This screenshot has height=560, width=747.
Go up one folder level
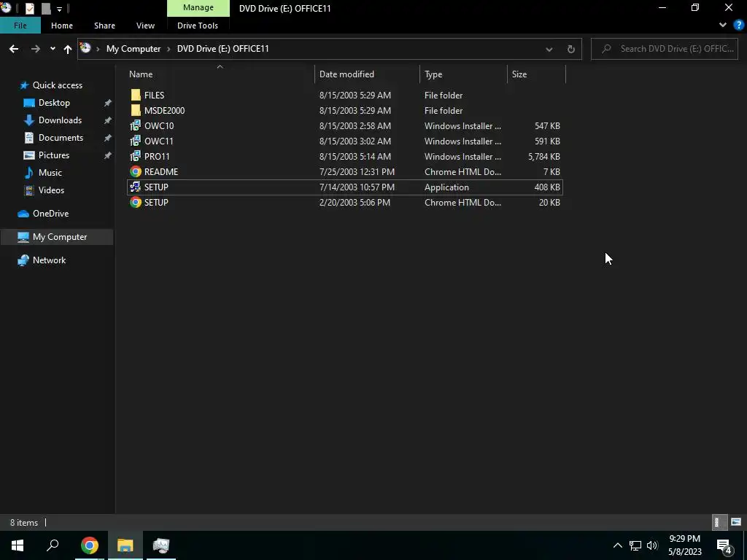(x=68, y=49)
